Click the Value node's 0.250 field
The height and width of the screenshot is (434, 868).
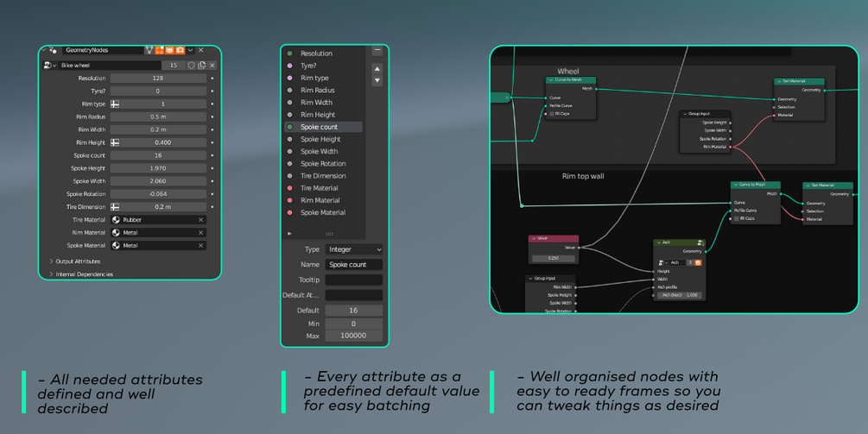[553, 258]
